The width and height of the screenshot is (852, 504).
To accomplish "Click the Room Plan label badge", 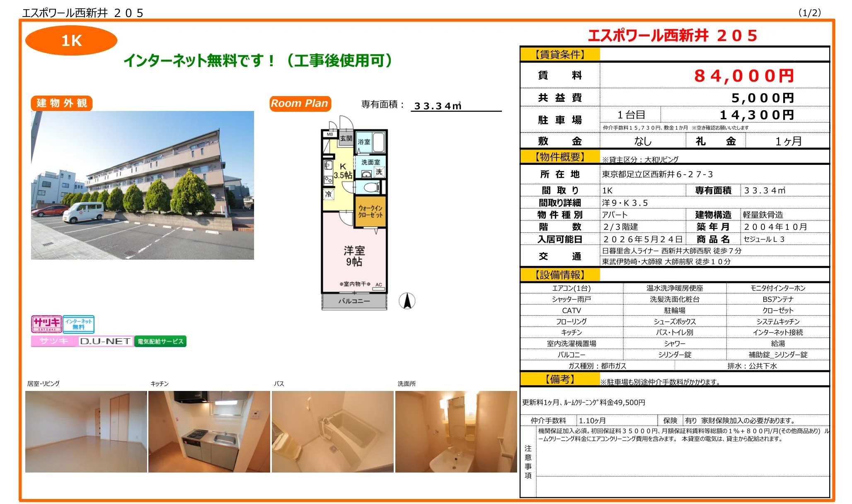I will point(300,103).
